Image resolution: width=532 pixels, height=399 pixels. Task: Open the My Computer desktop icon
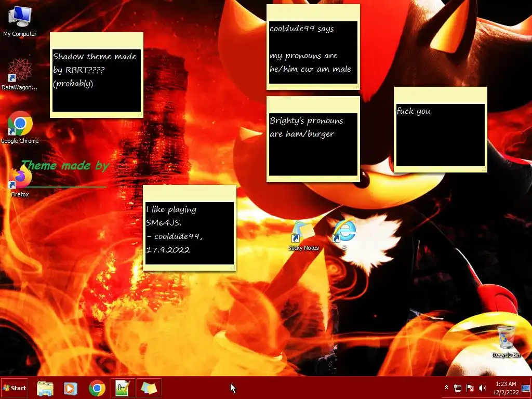point(20,21)
